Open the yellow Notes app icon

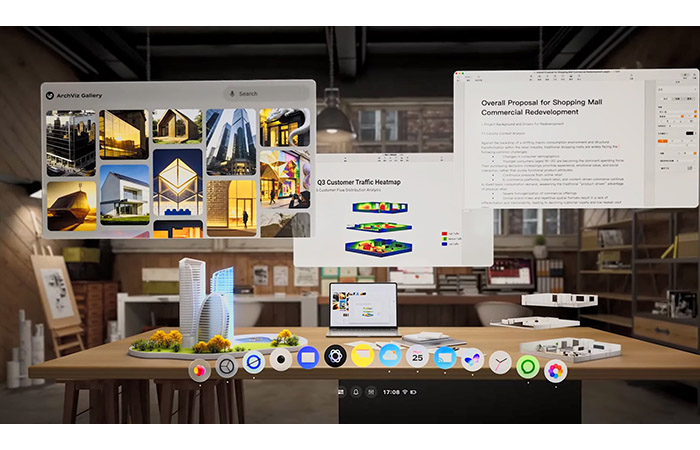362,356
